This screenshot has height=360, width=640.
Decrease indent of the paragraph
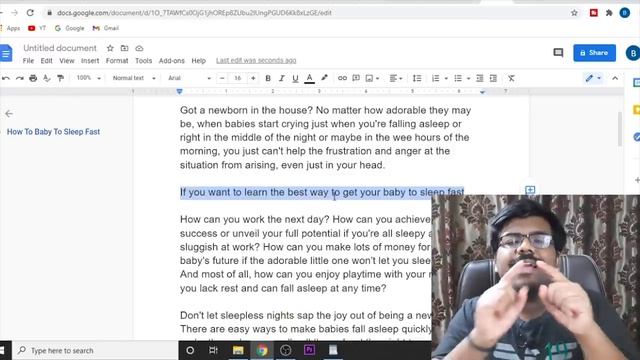tap(480, 78)
